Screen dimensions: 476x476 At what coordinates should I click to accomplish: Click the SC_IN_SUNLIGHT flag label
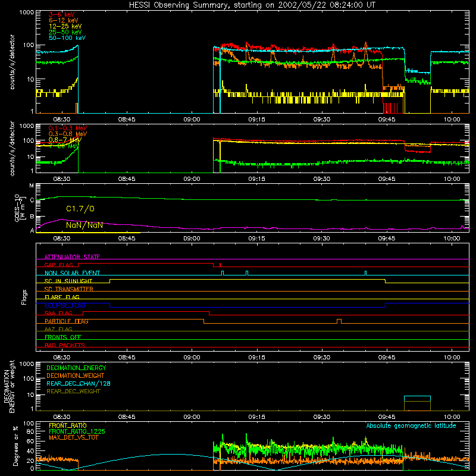click(x=68, y=281)
